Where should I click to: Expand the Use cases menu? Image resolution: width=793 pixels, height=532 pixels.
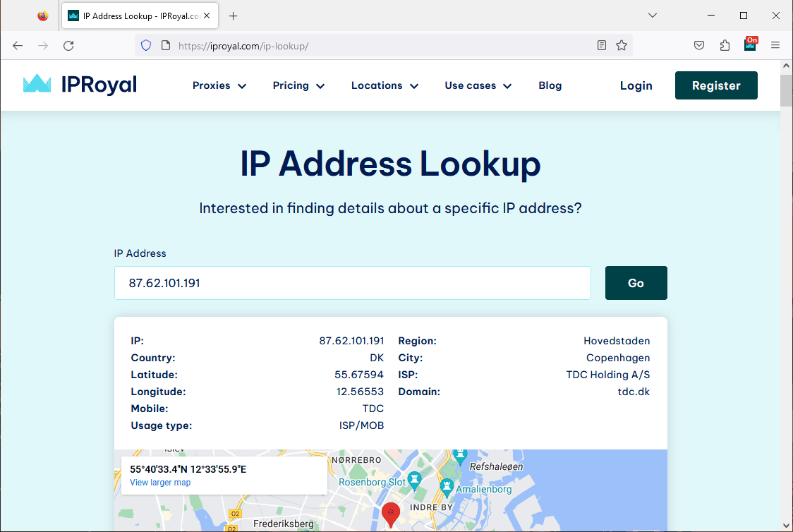[478, 85]
